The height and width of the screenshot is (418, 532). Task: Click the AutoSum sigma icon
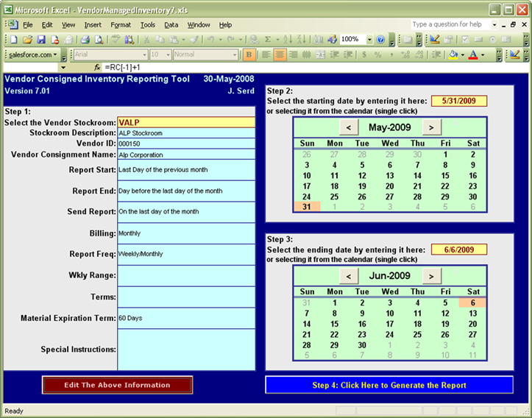click(268, 40)
